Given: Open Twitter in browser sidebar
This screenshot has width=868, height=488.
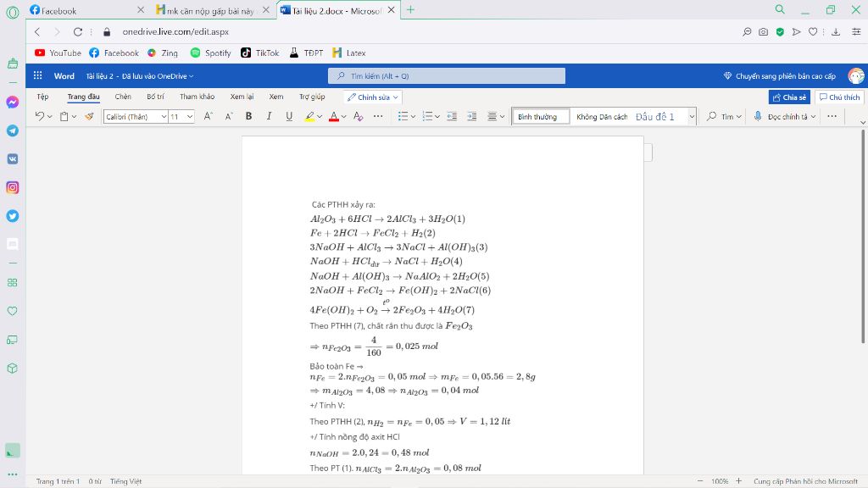Looking at the screenshot, I should (12, 216).
